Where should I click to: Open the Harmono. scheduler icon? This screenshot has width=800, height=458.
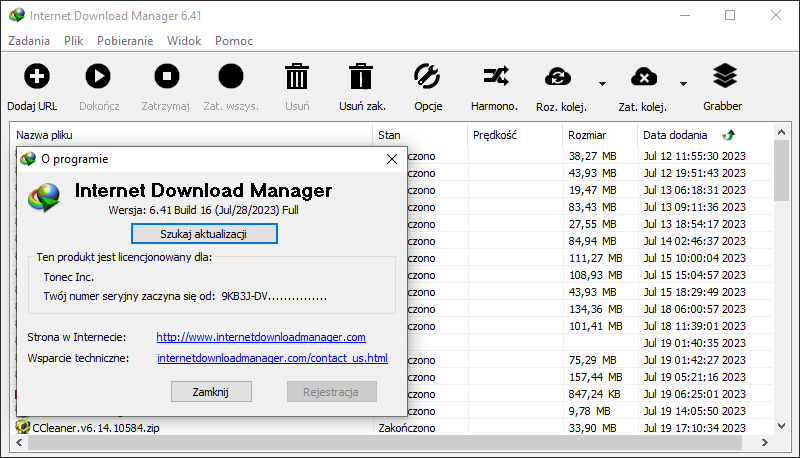(495, 77)
